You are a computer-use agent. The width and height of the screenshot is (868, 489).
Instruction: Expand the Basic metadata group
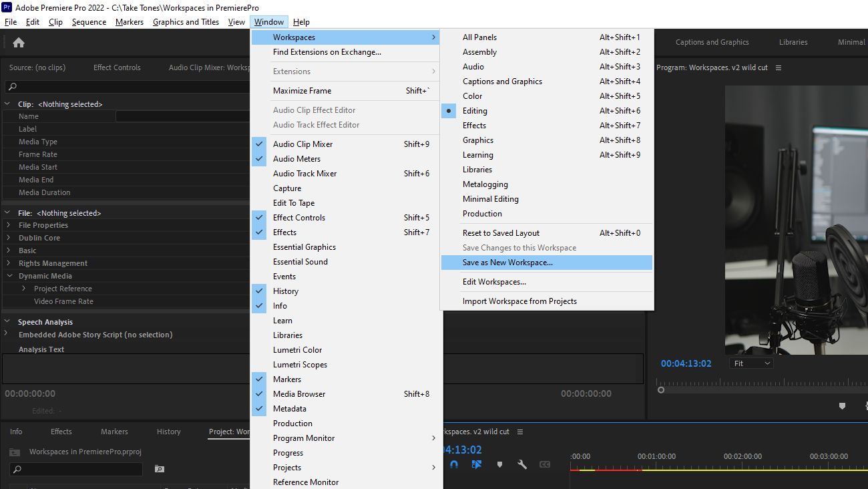tap(9, 251)
